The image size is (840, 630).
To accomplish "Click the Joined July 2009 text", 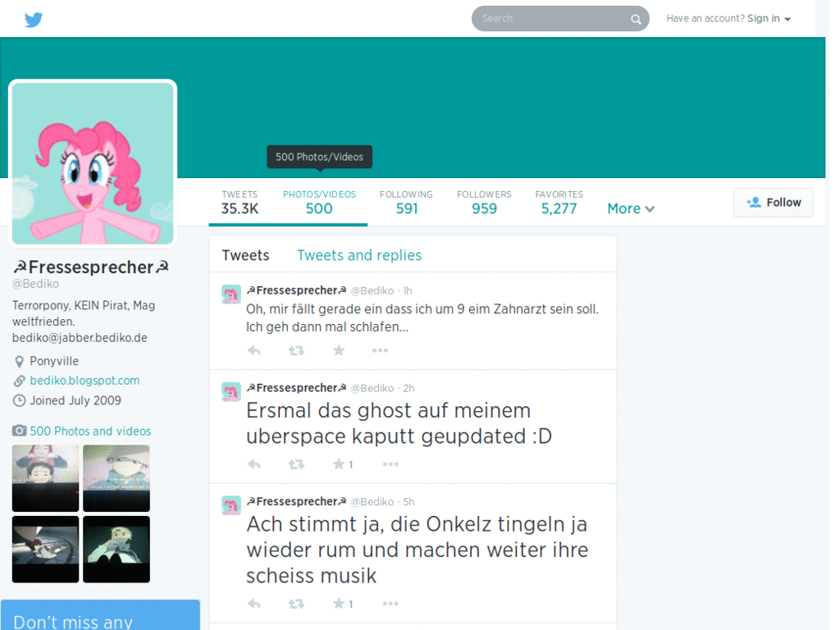I will (75, 400).
